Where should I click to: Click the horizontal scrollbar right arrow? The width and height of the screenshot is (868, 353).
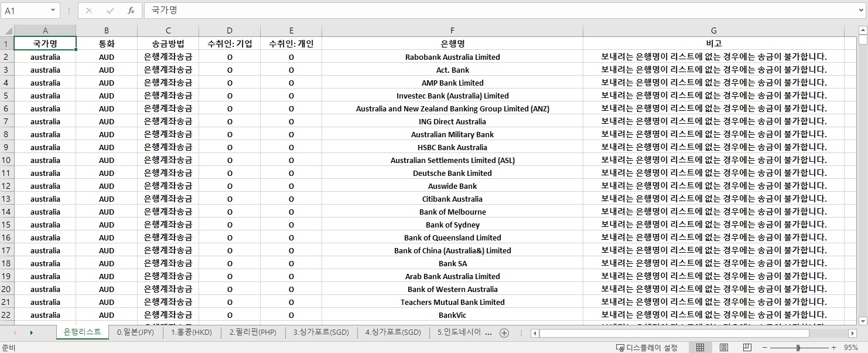[852, 332]
